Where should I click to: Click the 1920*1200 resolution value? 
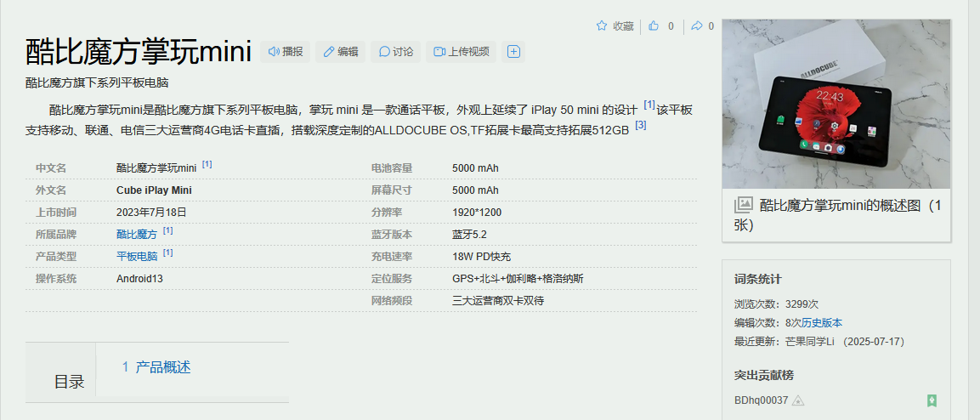pyautogui.click(x=477, y=213)
